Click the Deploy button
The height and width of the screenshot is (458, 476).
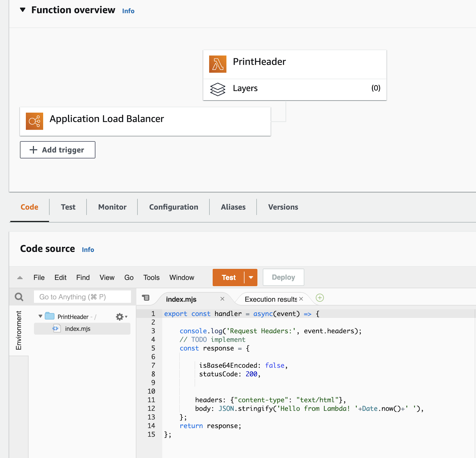(283, 277)
